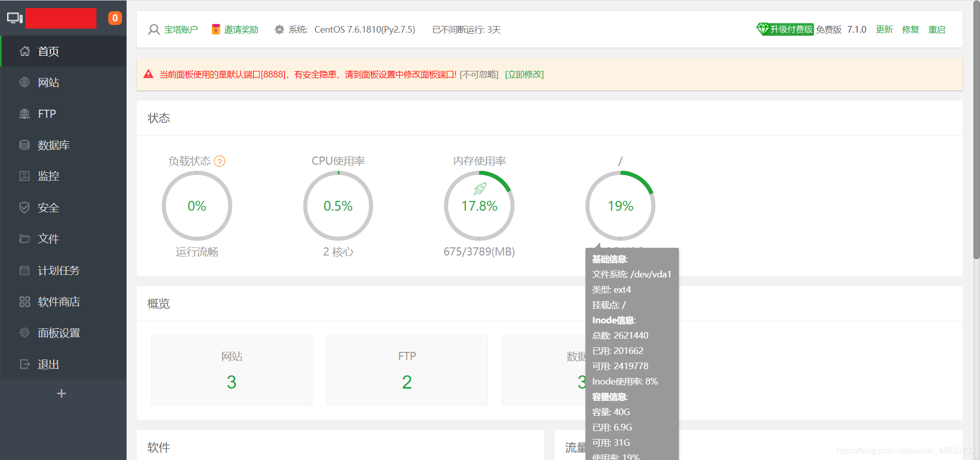
Task: Click the 2 核心 label
Action: tap(338, 251)
